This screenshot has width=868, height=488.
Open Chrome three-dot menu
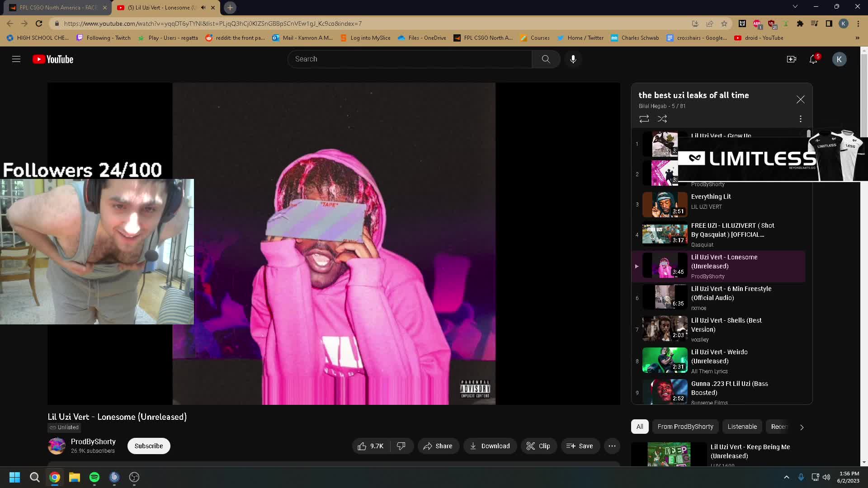(858, 23)
